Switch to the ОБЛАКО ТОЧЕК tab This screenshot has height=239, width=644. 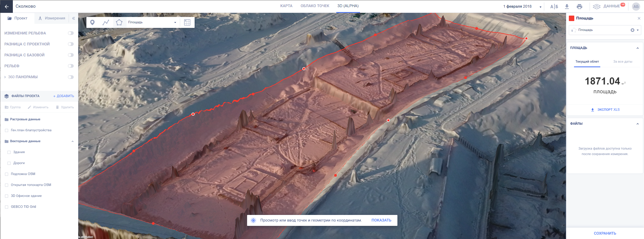click(x=315, y=6)
